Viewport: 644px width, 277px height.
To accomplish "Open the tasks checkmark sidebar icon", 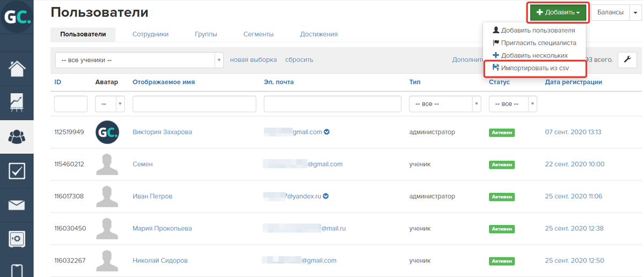I will click(17, 171).
